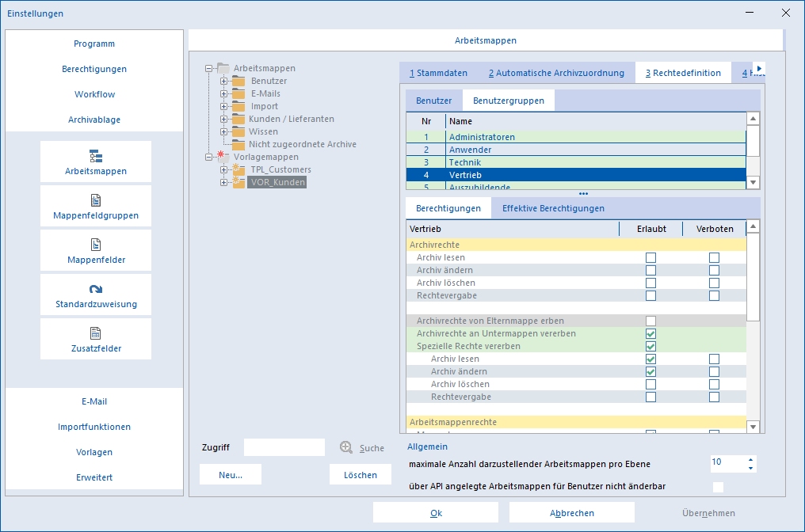Image resolution: width=805 pixels, height=532 pixels.
Task: Select the TPL_Customers template folder icon
Action: click(x=238, y=169)
